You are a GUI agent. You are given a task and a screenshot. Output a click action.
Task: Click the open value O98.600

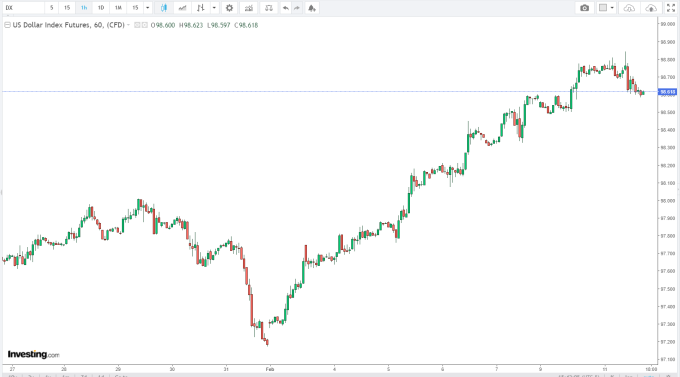click(163, 25)
